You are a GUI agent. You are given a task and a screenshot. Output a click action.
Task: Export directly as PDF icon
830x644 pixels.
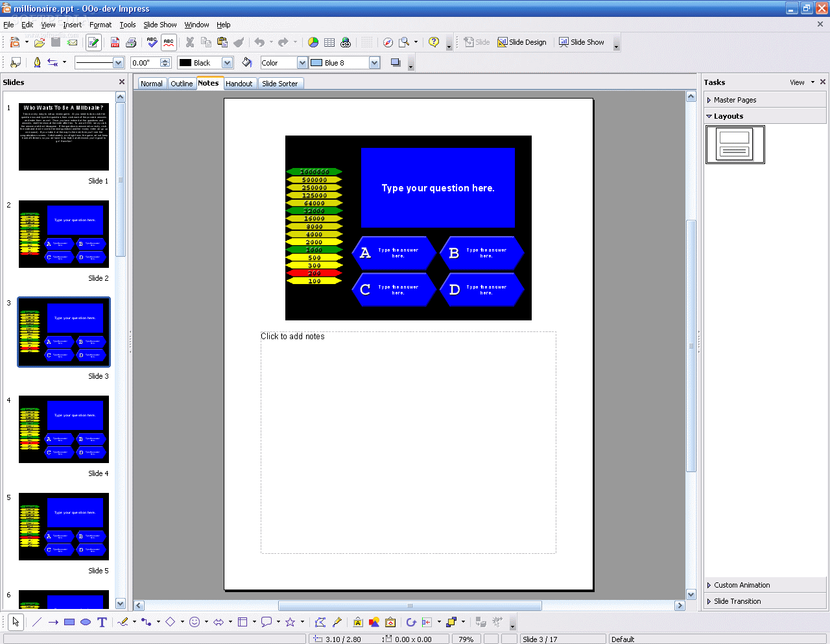[x=115, y=42]
